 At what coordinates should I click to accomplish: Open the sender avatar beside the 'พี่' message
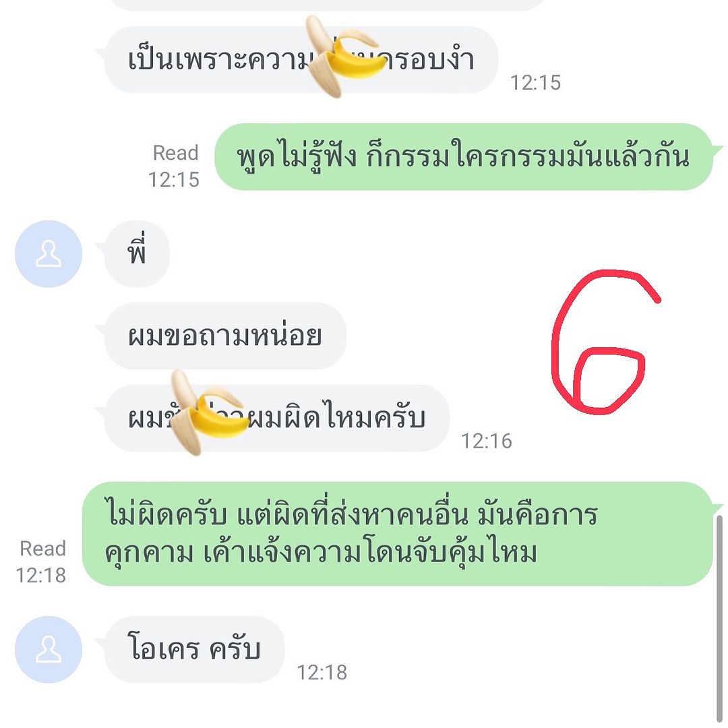click(49, 254)
